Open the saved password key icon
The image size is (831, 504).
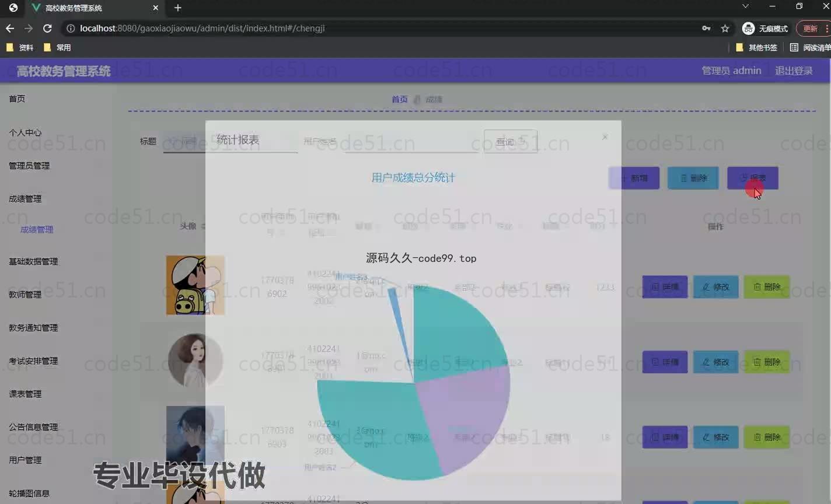[x=706, y=28]
